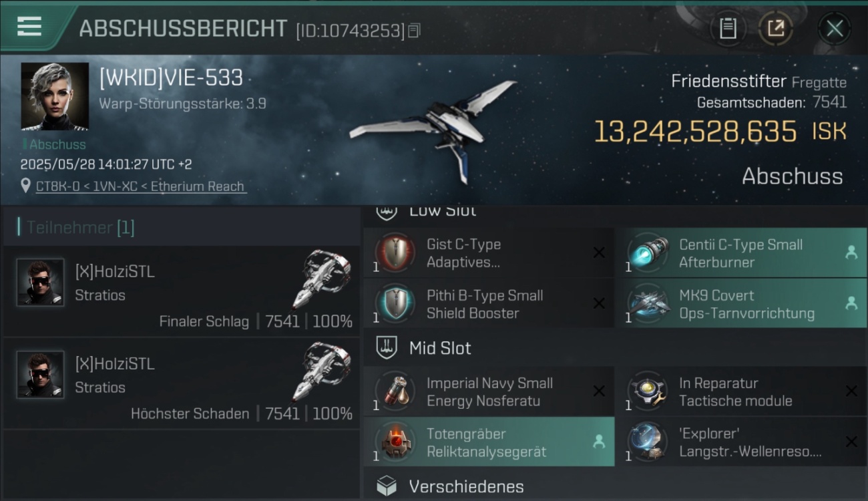This screenshot has height=501, width=868.
Task: Open the hamburger menu icon
Action: 29,27
